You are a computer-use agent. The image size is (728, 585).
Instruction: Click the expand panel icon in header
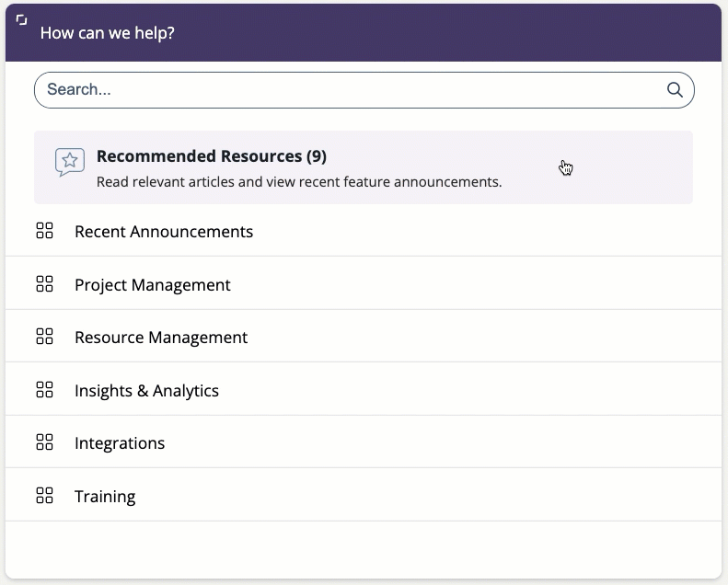tap(21, 20)
